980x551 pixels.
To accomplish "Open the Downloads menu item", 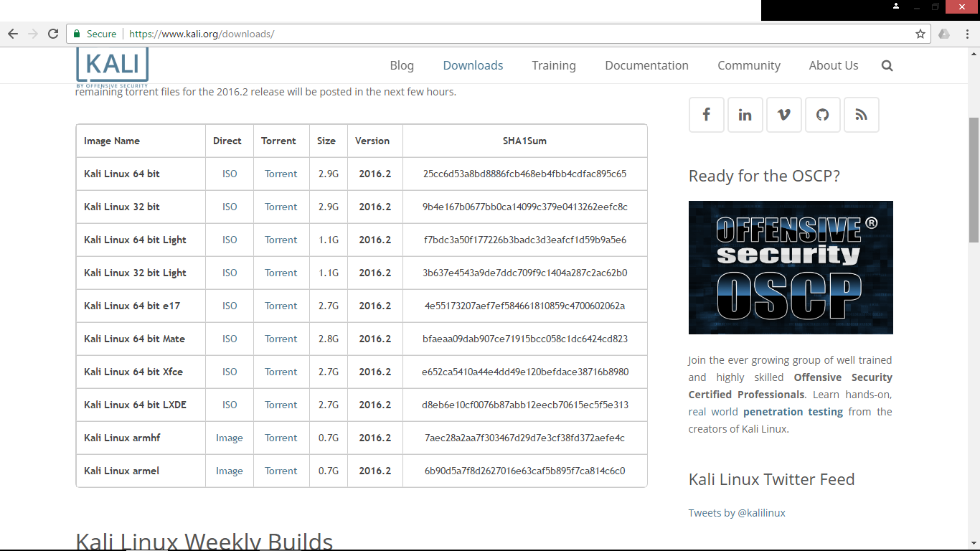I will (x=473, y=65).
